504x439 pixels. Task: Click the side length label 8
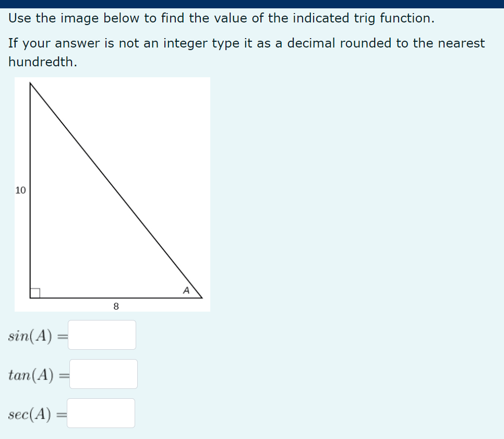[x=116, y=306]
